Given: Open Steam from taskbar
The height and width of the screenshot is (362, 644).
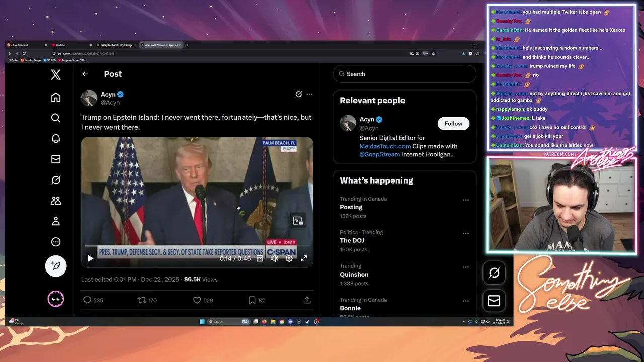Looking at the screenshot, I should (x=307, y=322).
